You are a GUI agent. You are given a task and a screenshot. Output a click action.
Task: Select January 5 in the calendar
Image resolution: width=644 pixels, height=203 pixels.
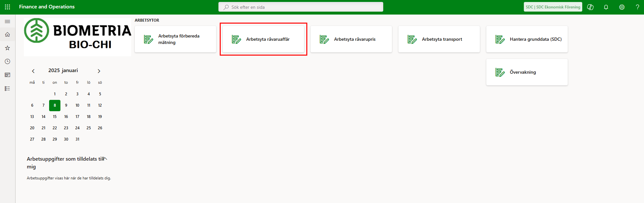(x=100, y=94)
